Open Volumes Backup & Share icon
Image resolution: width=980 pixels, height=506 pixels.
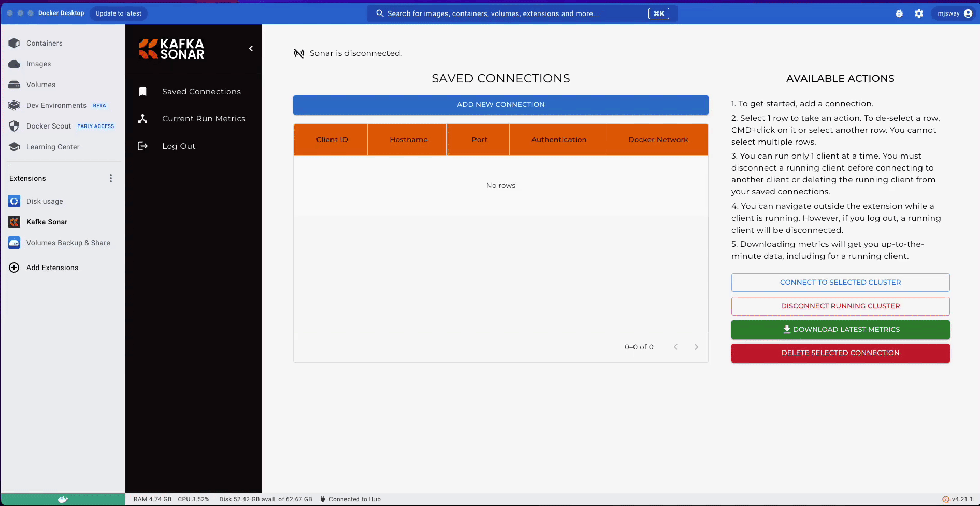pyautogui.click(x=14, y=243)
